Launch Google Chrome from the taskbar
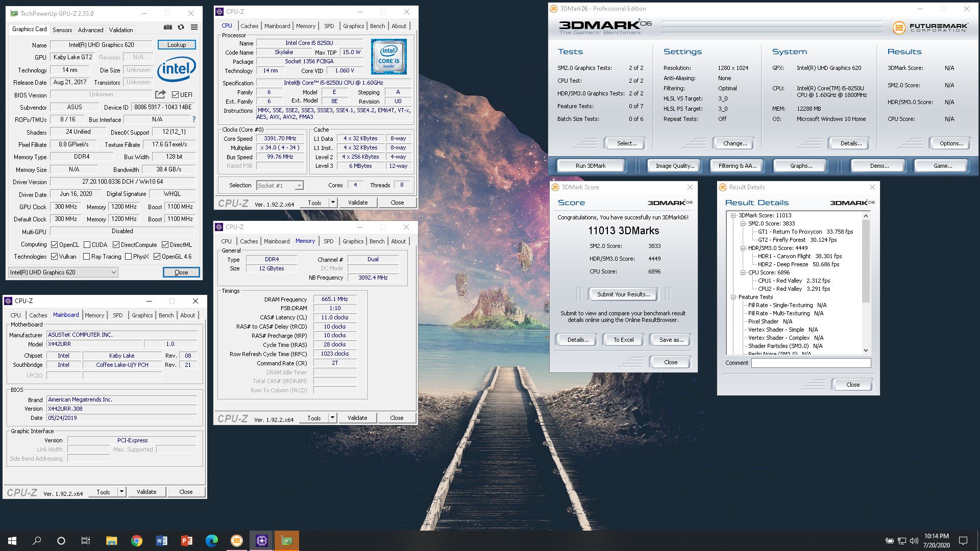 coord(136,541)
